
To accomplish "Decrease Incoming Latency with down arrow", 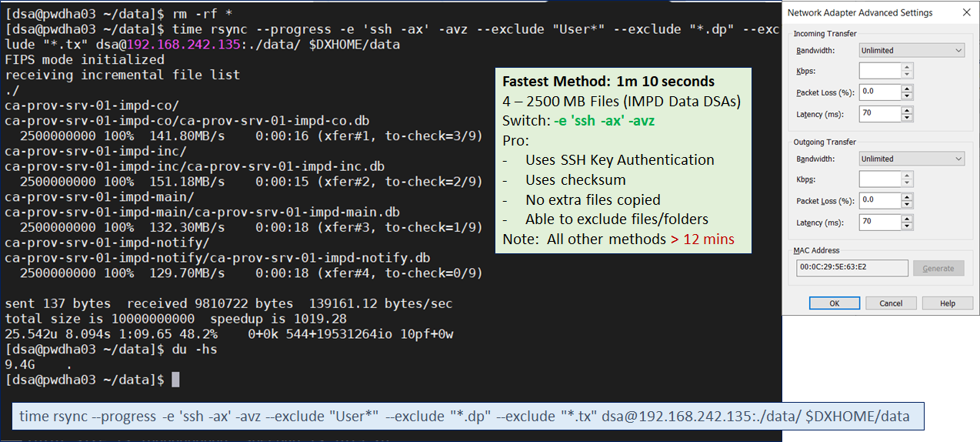I will click(907, 118).
